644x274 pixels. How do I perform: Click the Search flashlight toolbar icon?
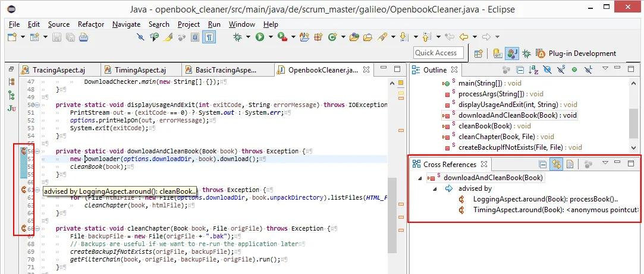(382, 37)
